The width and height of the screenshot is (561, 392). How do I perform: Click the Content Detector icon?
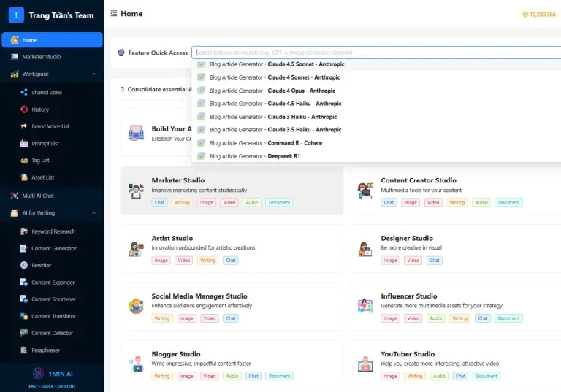coord(24,333)
